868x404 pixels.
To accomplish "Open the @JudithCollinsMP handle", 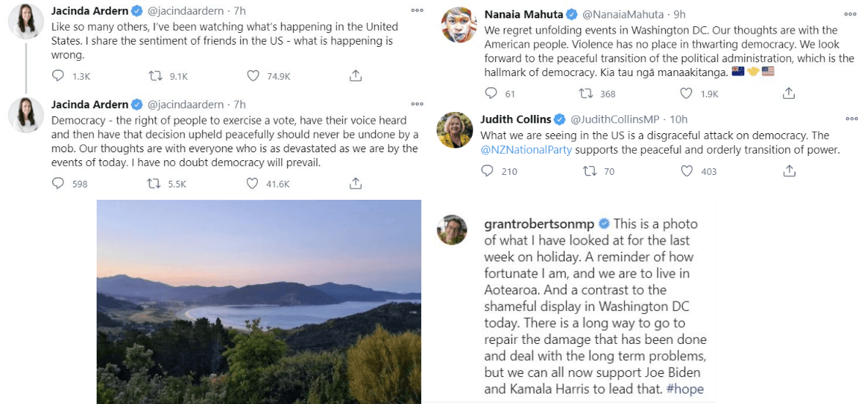I will pos(612,119).
